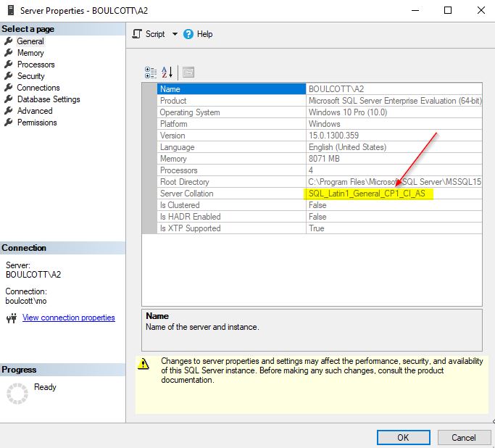Click the English (United States) value

click(x=347, y=147)
